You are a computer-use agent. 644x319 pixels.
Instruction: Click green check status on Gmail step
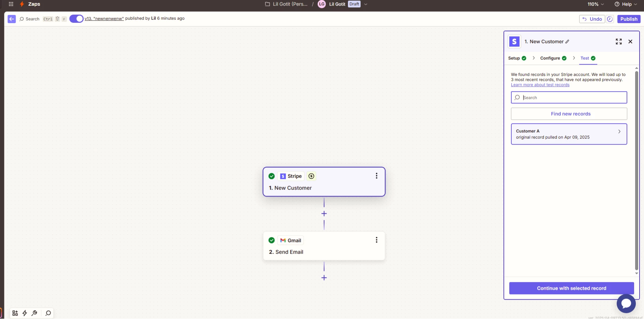pos(272,240)
